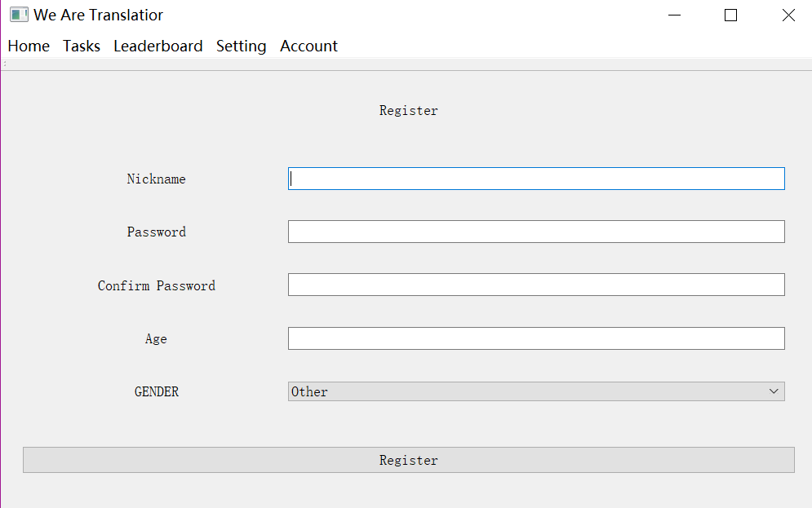The height and width of the screenshot is (508, 812).
Task: Click the We Are Translator app icon
Action: tap(19, 15)
